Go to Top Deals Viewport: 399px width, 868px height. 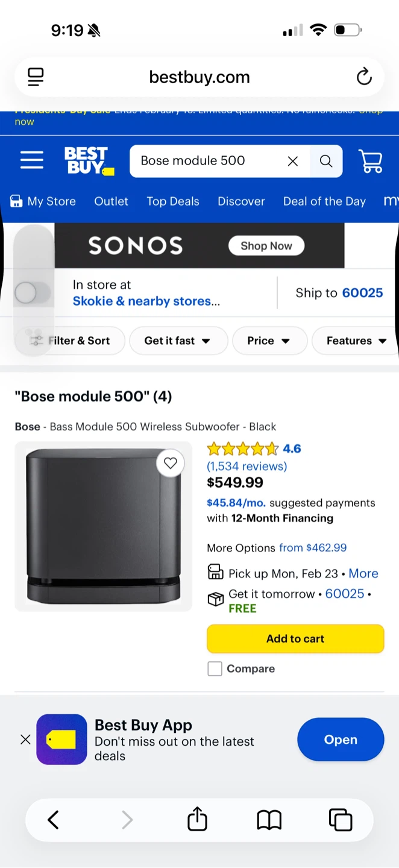coord(173,201)
